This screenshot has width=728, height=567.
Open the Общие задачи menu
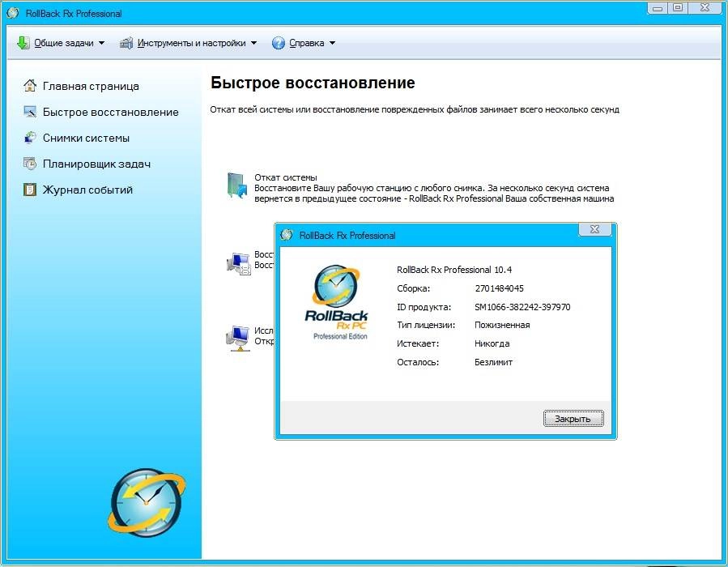[64, 43]
